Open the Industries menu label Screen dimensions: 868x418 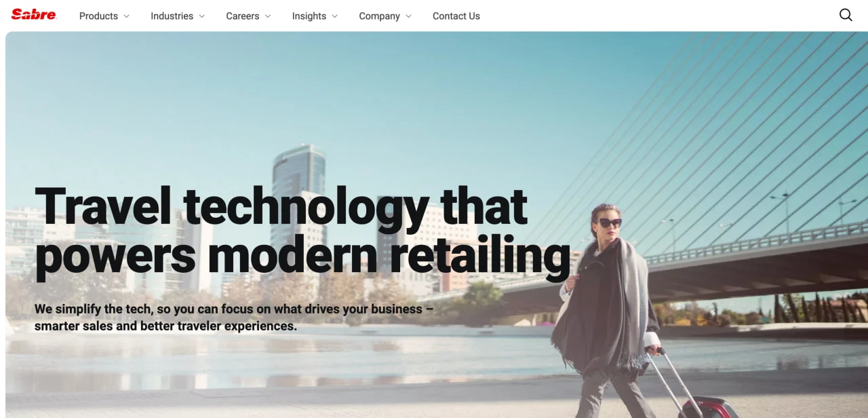(x=172, y=16)
